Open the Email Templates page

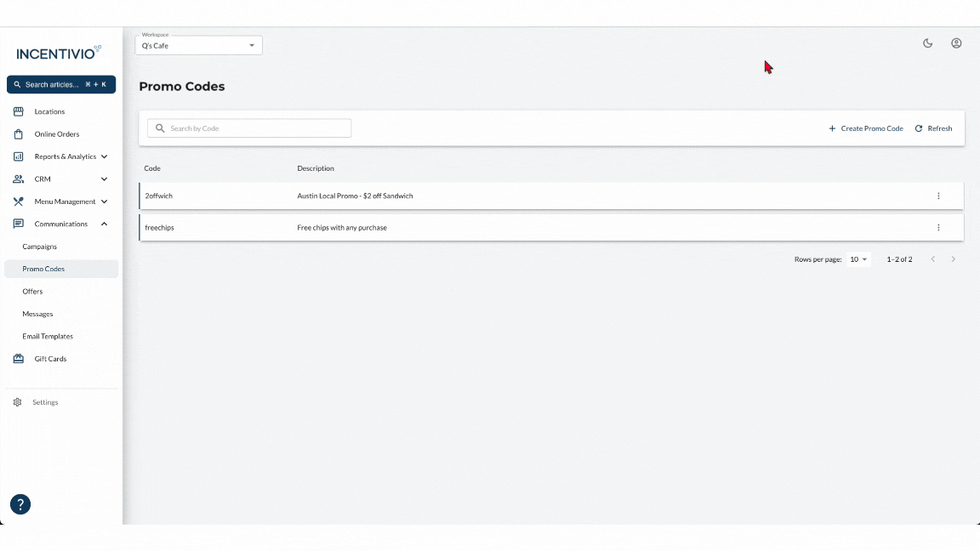point(47,336)
